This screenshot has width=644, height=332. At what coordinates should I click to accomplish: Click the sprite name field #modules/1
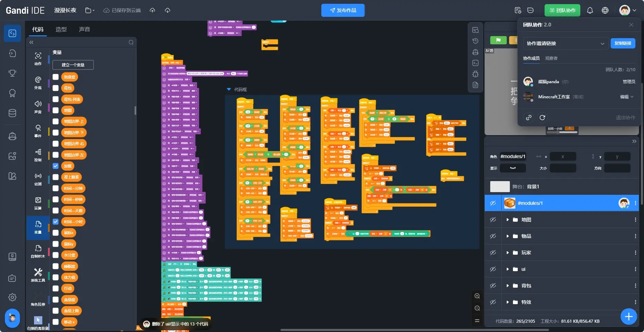[513, 156]
